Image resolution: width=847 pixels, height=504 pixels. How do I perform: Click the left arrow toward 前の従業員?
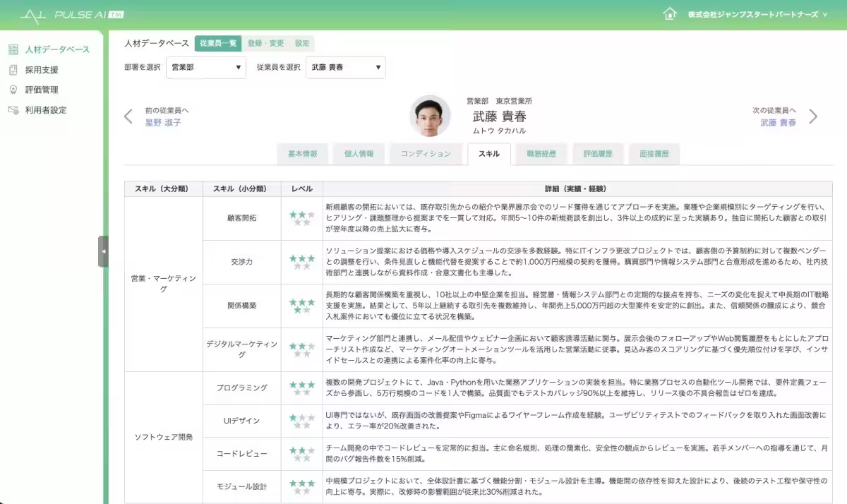point(128,116)
